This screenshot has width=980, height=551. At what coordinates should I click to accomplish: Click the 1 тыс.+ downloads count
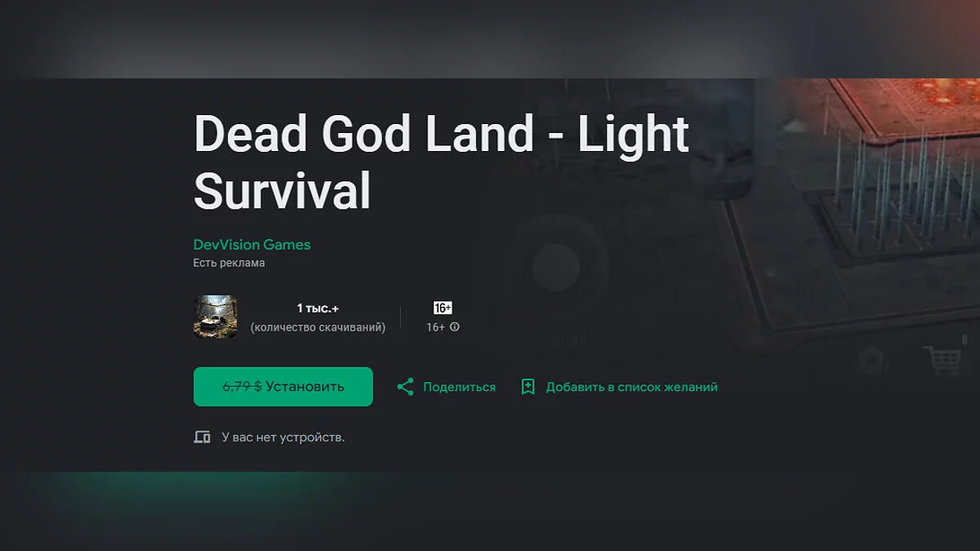318,308
